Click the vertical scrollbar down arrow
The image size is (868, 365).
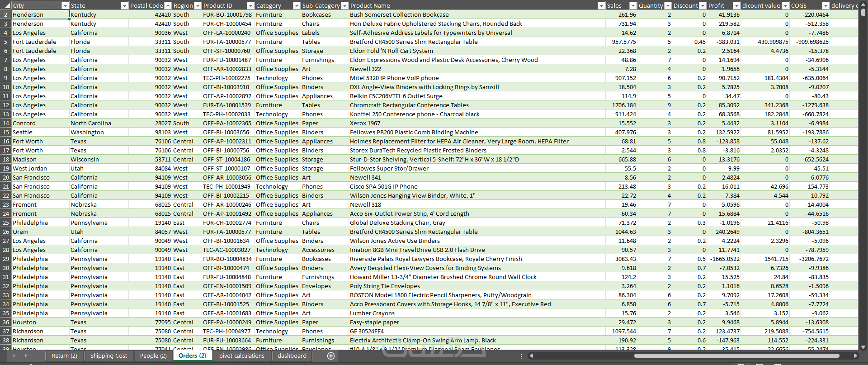(x=863, y=347)
